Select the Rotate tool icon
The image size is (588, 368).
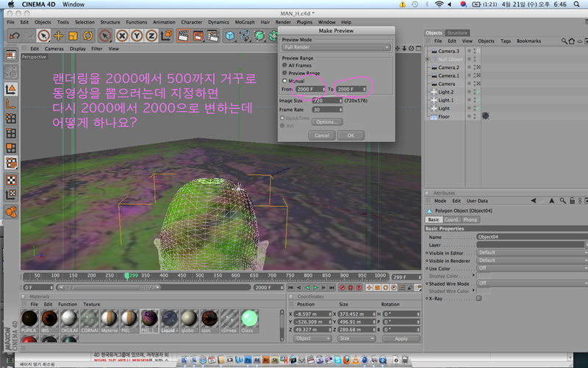click(87, 35)
